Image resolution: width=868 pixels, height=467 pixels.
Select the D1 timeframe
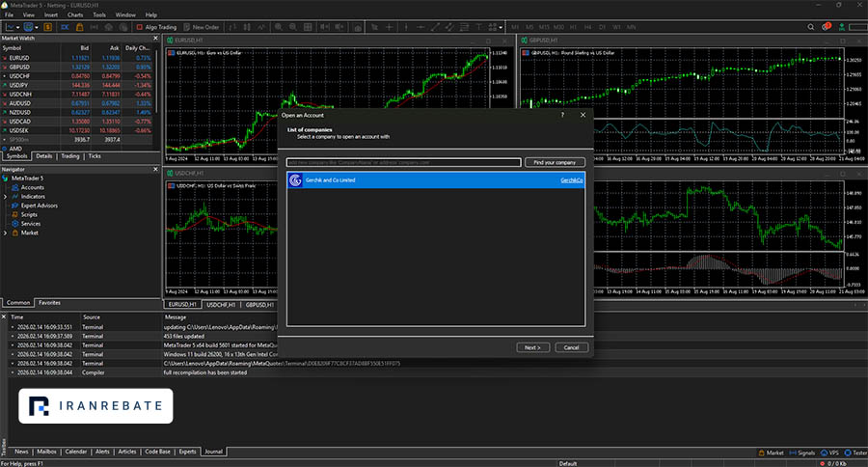click(x=602, y=27)
